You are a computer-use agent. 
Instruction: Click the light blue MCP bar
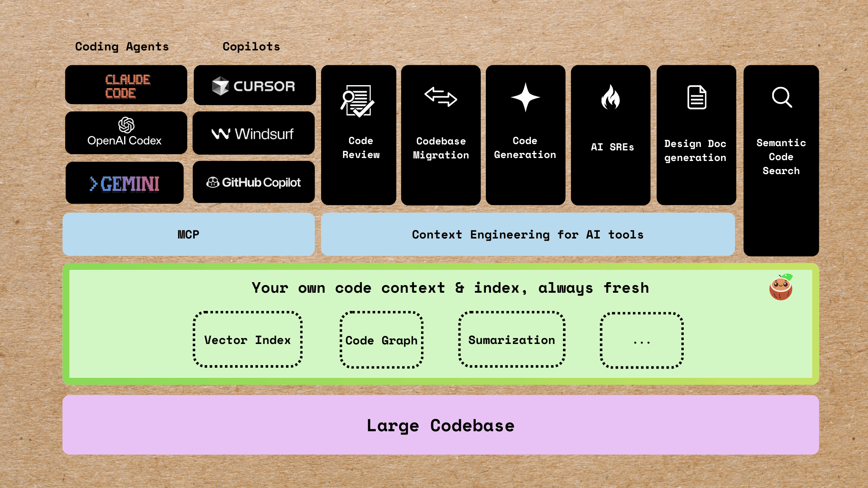coord(189,234)
